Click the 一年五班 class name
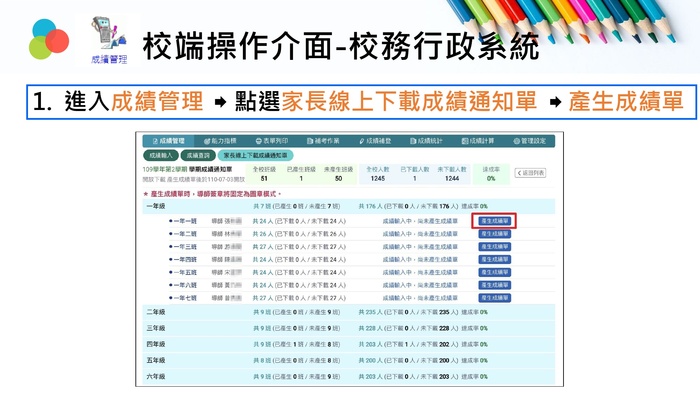The height and width of the screenshot is (394, 700). [x=185, y=272]
